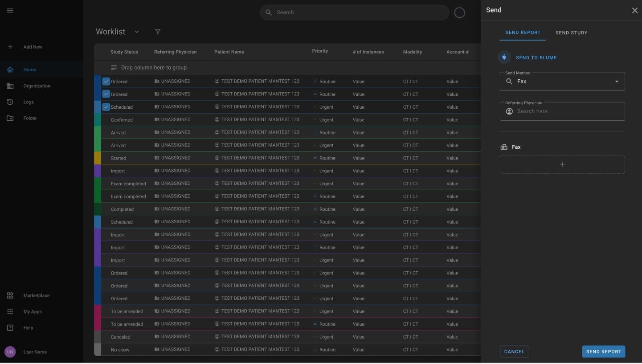This screenshot has height=364, width=642.
Task: Click the Marketplace icon in sidebar
Action: 10,295
